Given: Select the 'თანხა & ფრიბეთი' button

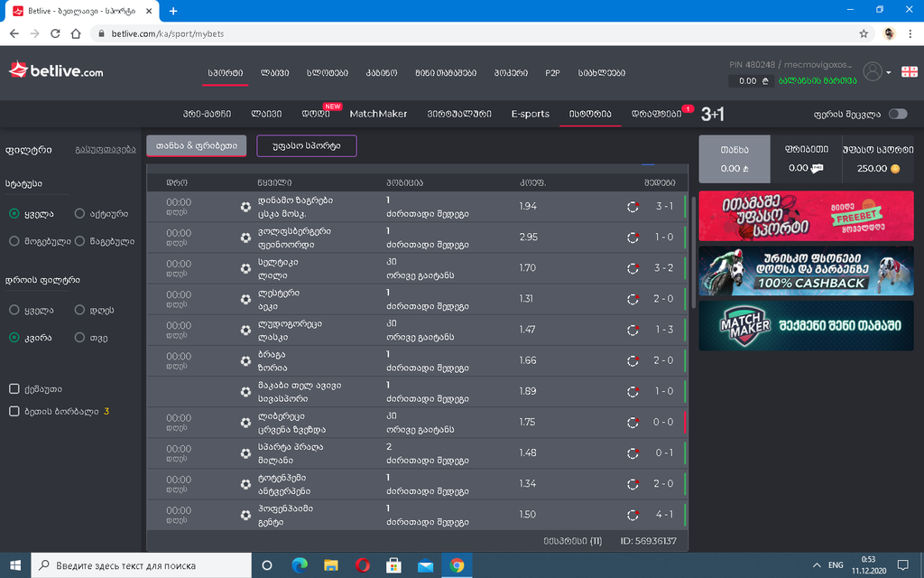Looking at the screenshot, I should click(196, 145).
